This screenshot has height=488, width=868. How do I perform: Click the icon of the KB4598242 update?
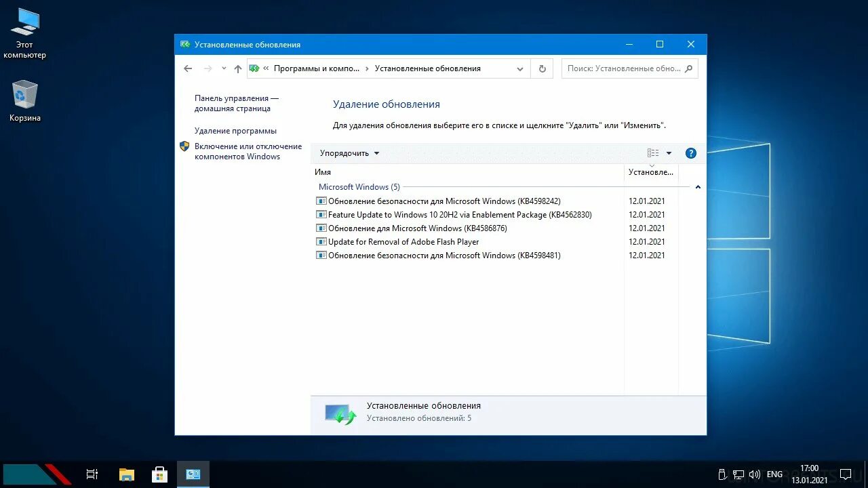[321, 201]
